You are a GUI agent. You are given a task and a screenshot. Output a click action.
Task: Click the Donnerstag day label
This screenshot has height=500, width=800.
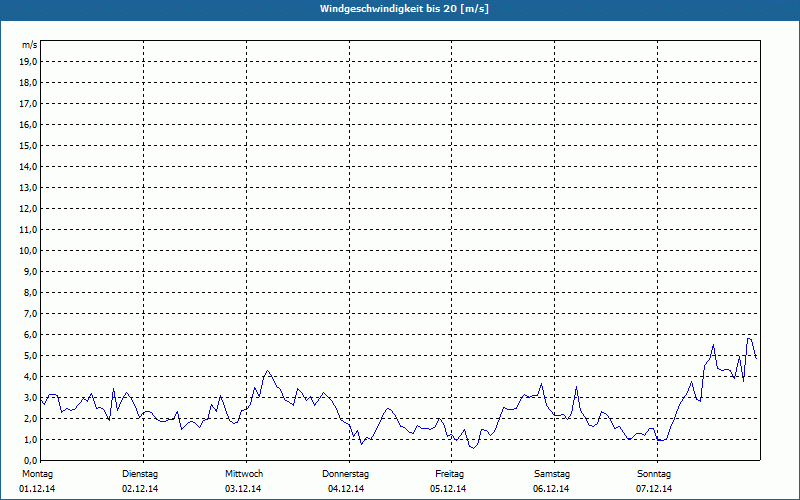pyautogui.click(x=346, y=473)
